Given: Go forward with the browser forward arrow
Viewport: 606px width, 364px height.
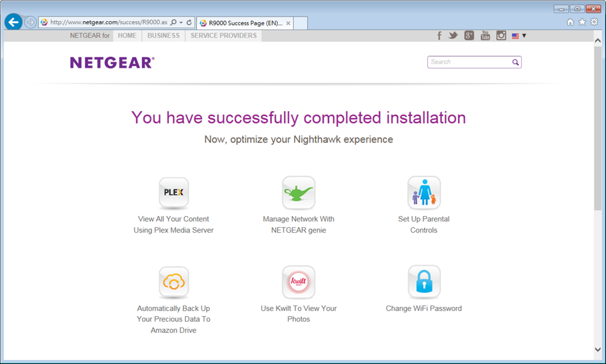Looking at the screenshot, I should click(x=30, y=22).
